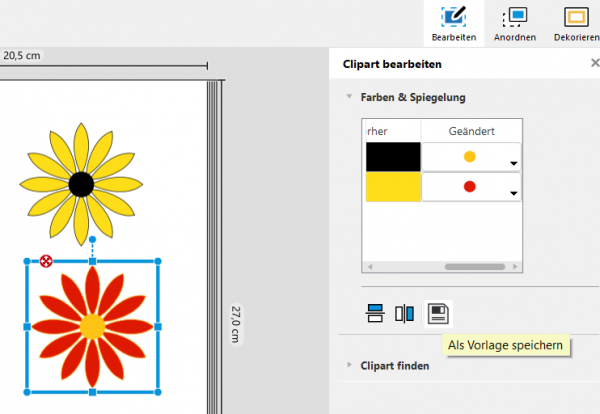Click the horizontal mirror icon
600x414 pixels.
tap(404, 313)
